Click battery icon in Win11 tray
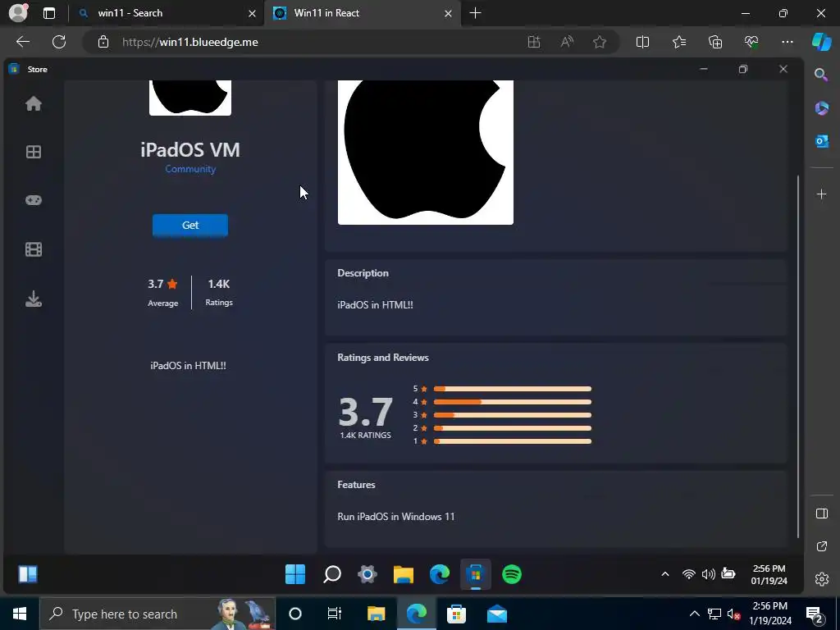Screen dimensions: 840x630 [x=728, y=573]
